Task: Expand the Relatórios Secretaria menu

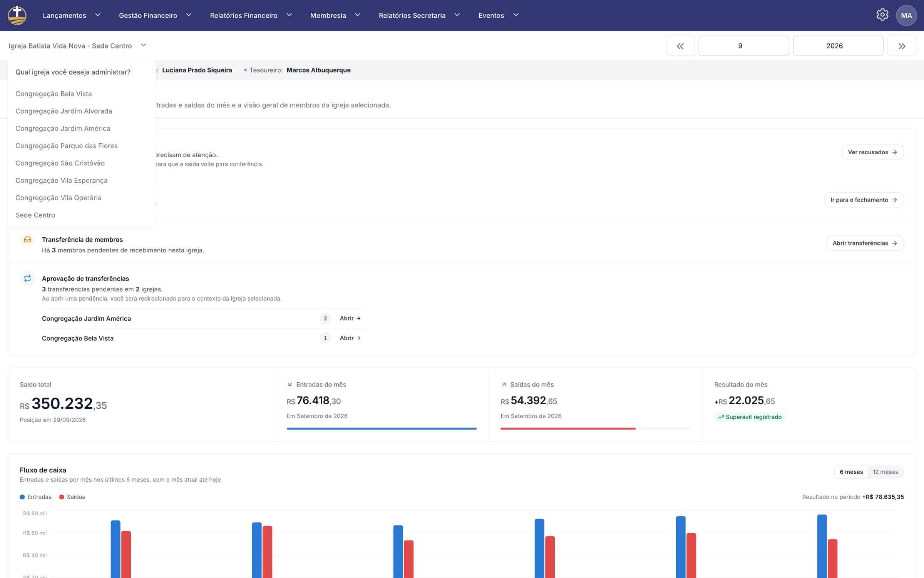Action: pyautogui.click(x=419, y=15)
